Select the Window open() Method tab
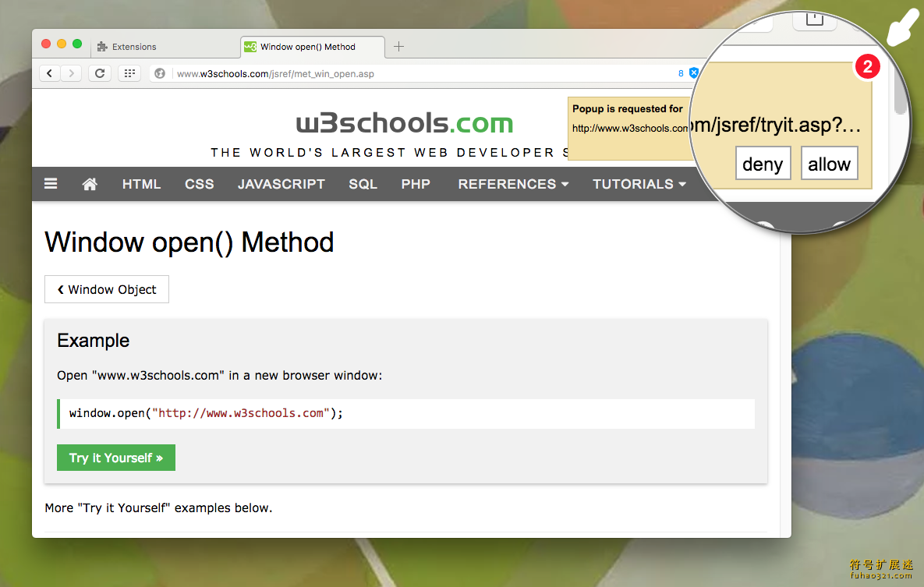Screen dimensions: 924x587 (313, 47)
